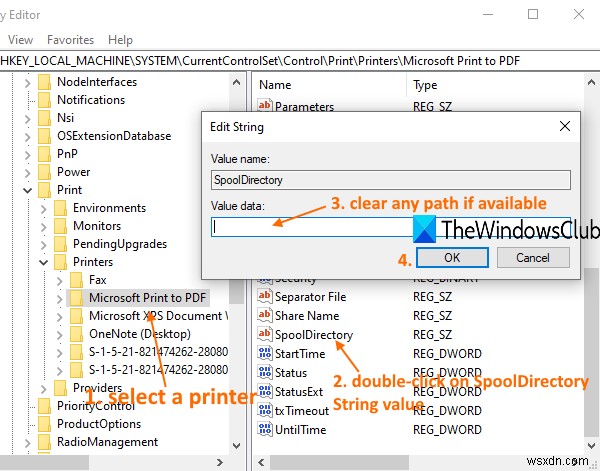This screenshot has width=600, height=471.
Task: Click the RadioManagement folder icon
Action: pyautogui.click(x=44, y=442)
